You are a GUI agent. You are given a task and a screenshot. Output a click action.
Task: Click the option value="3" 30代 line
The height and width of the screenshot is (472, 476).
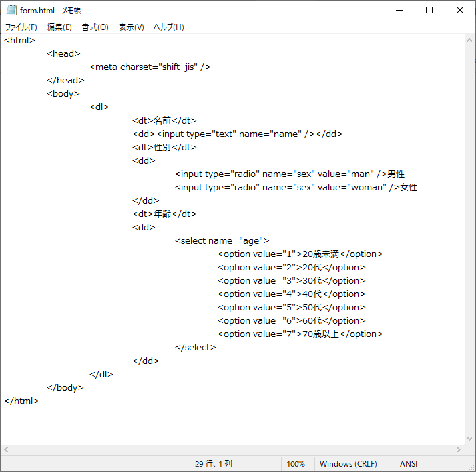click(292, 281)
